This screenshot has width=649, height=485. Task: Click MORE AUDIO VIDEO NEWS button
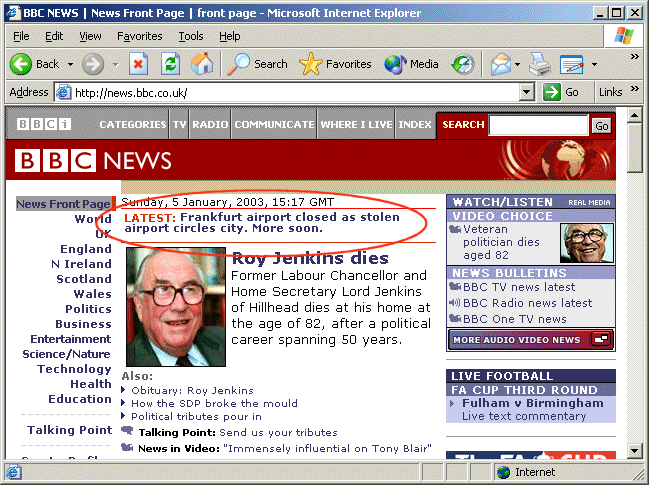coord(531,339)
